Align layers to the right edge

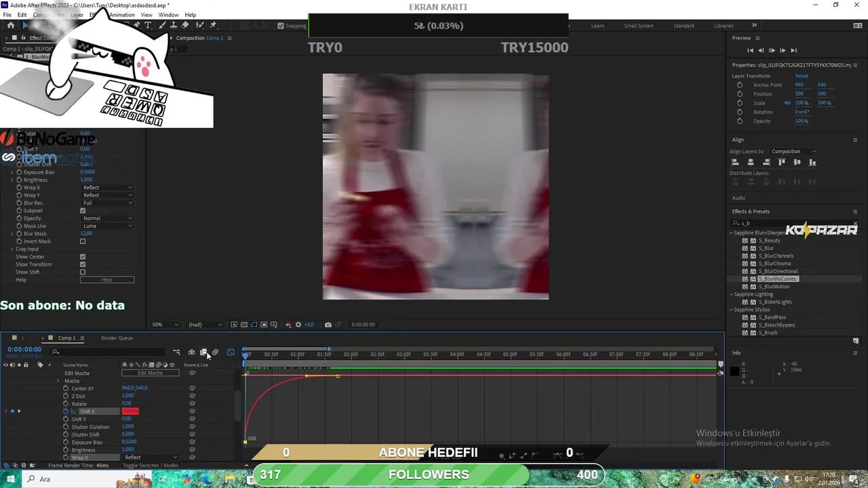coord(766,162)
